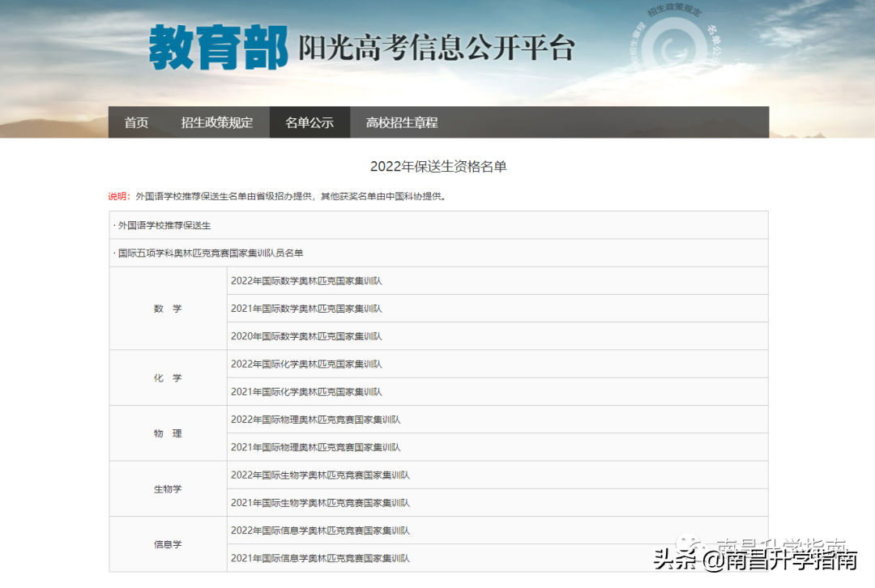Viewport: 875px width, 588px height.
Task: Open 2021年国际化学奥林匹克国家集训队
Action: [x=306, y=391]
